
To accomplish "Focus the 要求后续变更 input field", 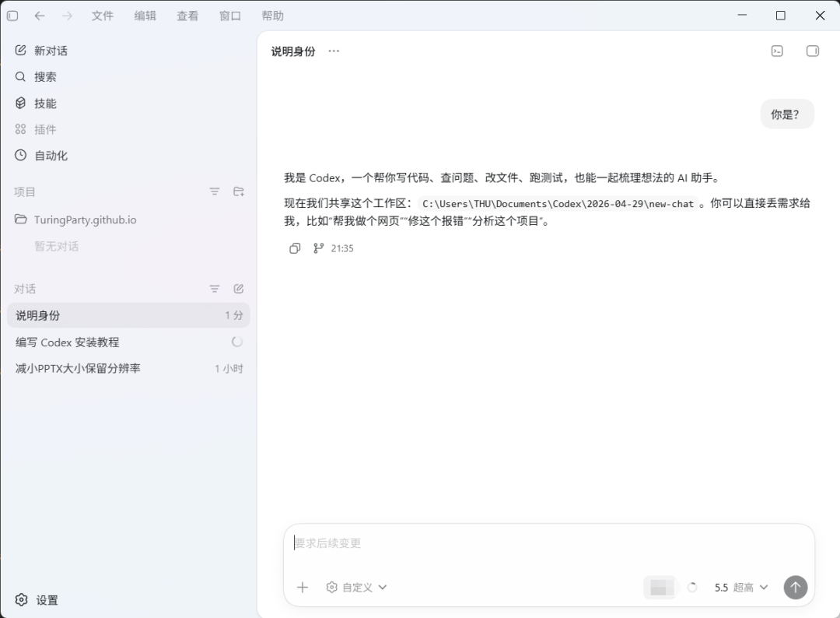I will 549,543.
